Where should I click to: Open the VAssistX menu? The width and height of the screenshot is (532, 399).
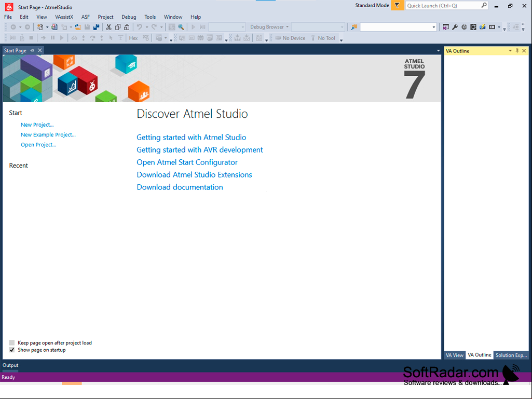tap(64, 17)
